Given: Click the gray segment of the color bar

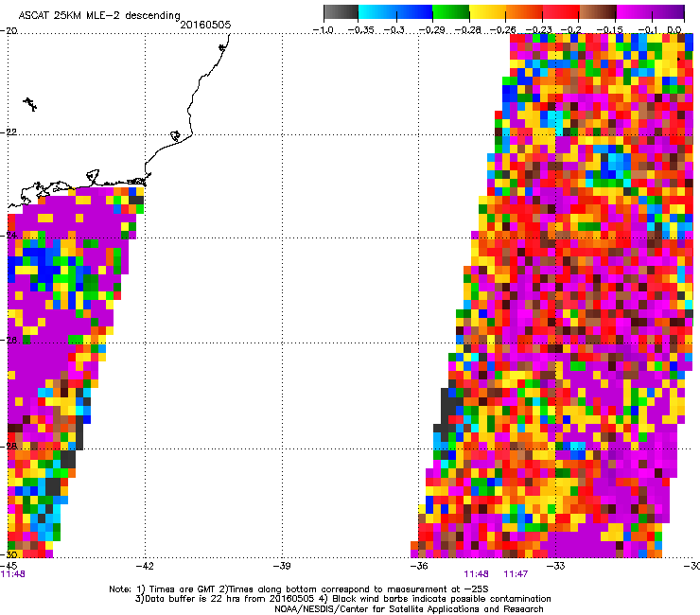Looking at the screenshot, I should pyautogui.click(x=341, y=12).
